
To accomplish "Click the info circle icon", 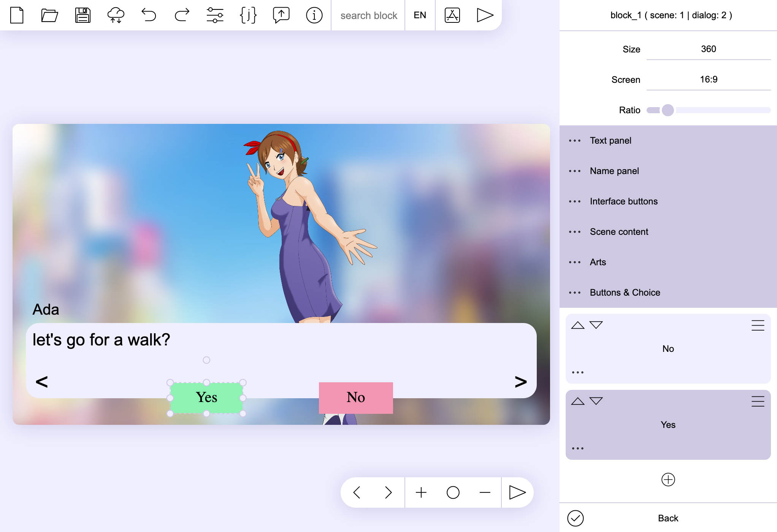I will pos(314,15).
